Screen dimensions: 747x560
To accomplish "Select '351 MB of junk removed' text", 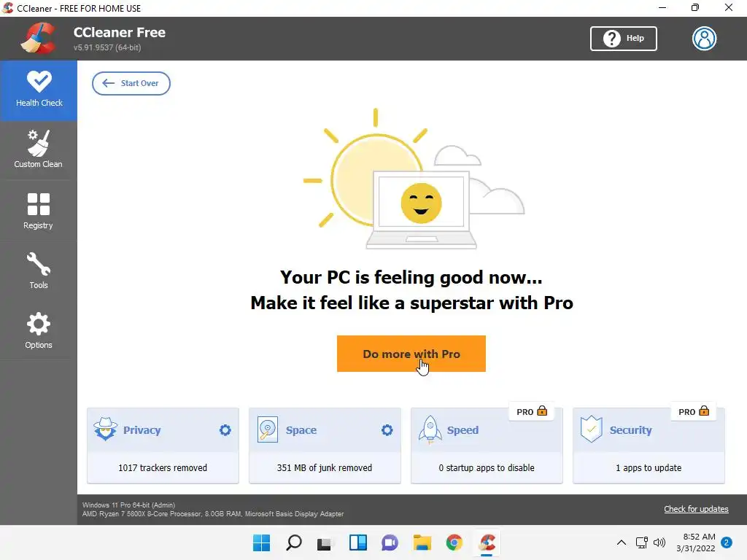I will point(325,467).
